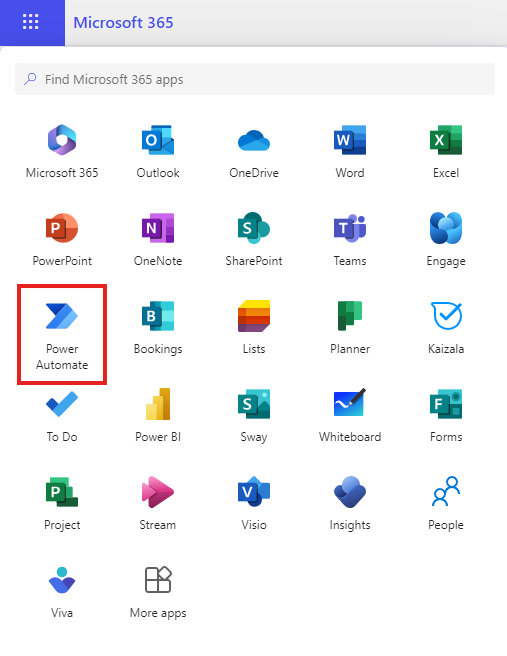Open Stream
Viewport: 507px width, 656px height.
(158, 504)
